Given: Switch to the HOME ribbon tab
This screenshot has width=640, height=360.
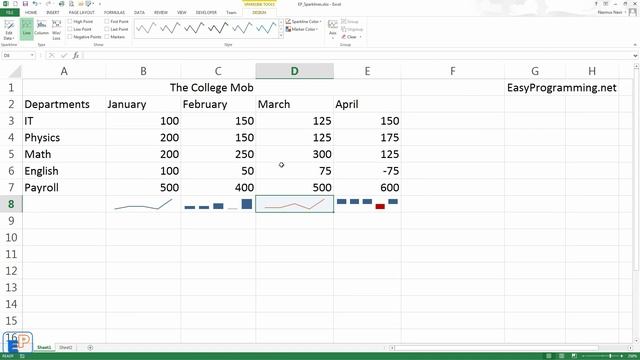Looking at the screenshot, I should [31, 12].
